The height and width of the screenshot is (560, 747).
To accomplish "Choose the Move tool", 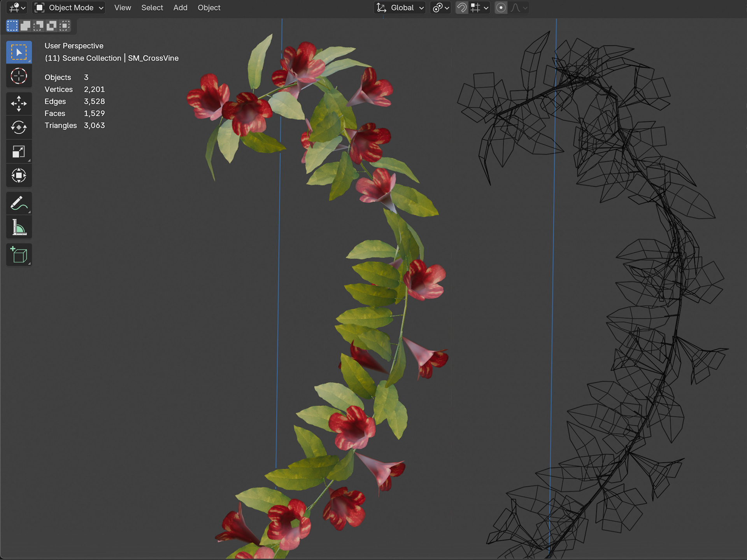I will click(19, 103).
